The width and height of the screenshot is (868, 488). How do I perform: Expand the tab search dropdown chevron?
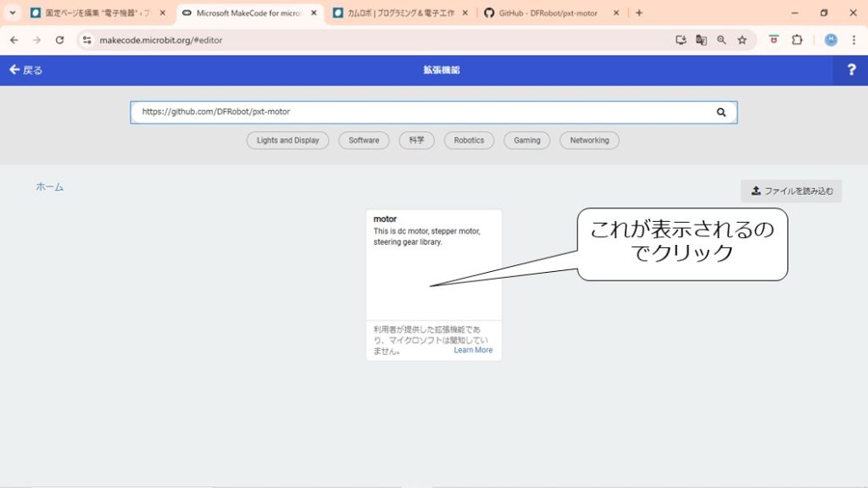coord(13,13)
